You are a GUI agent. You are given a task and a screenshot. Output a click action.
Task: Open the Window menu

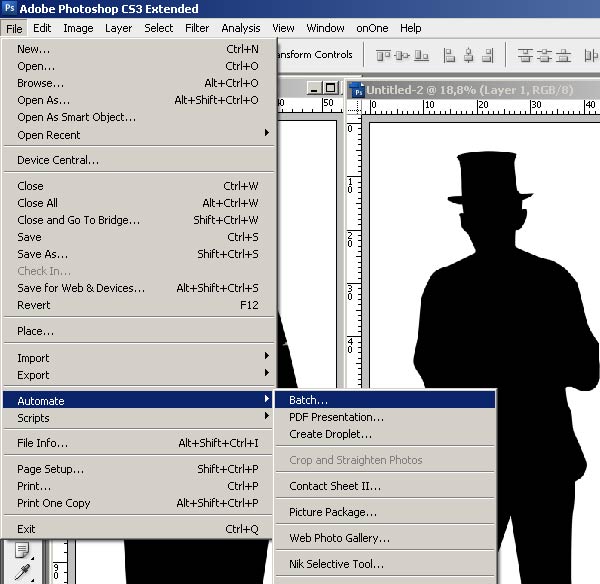[x=325, y=28]
